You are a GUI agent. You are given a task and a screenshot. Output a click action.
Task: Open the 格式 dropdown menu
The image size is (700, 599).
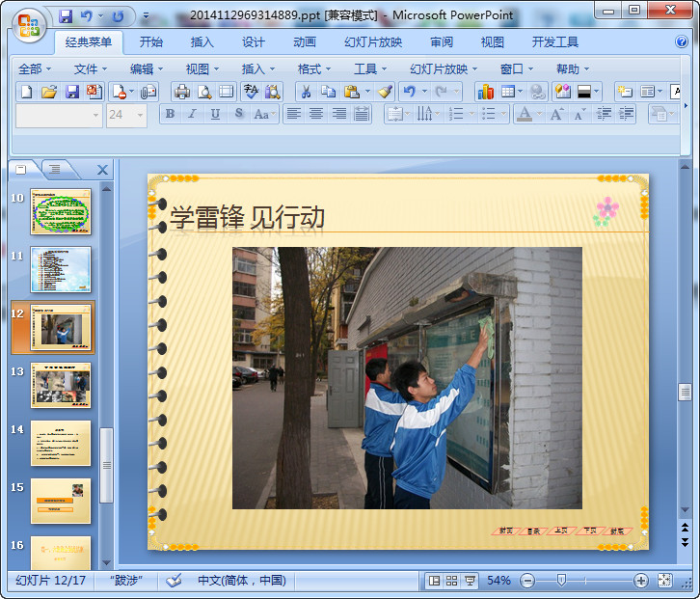(313, 69)
